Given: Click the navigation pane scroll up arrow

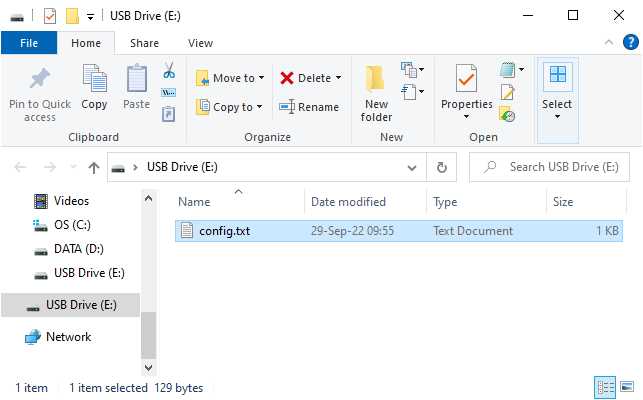Looking at the screenshot, I should click(x=148, y=199).
